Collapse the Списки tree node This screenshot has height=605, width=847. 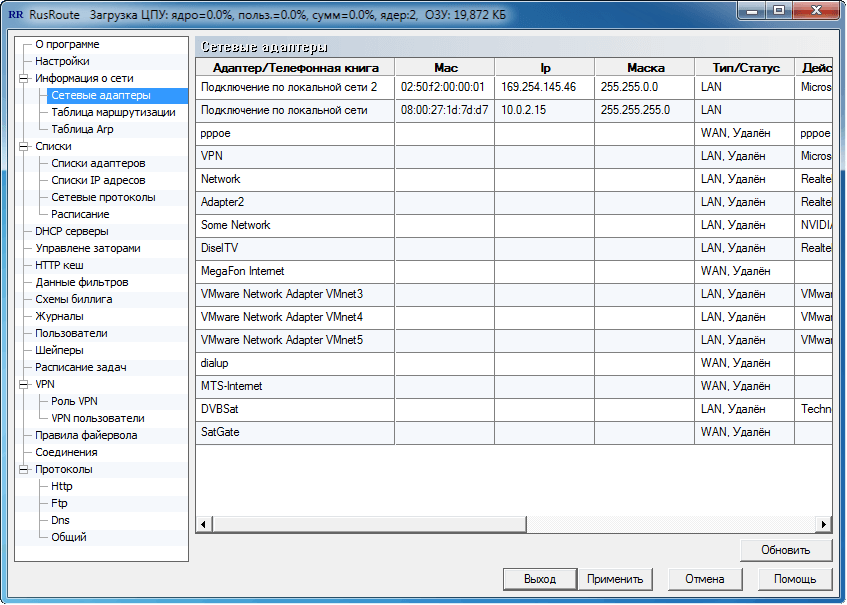click(23, 146)
